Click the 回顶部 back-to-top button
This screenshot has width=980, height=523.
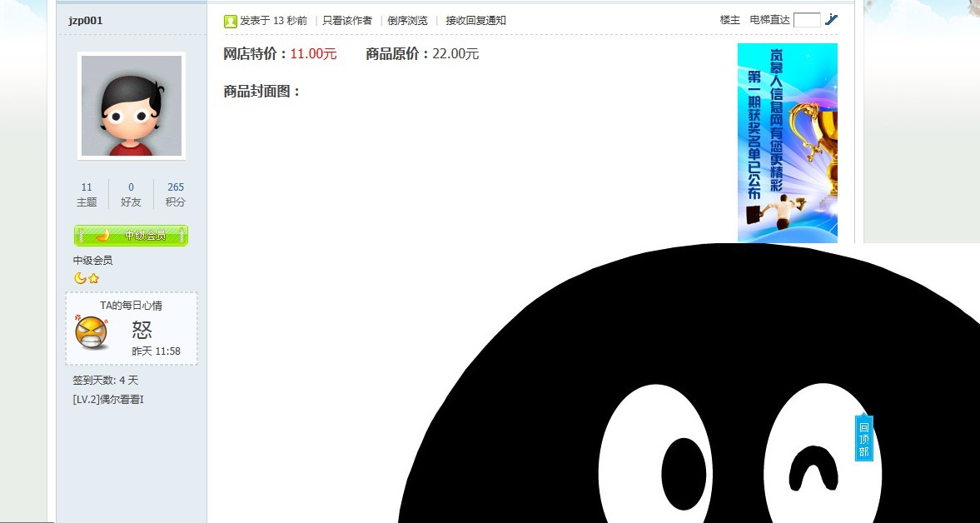(863, 437)
